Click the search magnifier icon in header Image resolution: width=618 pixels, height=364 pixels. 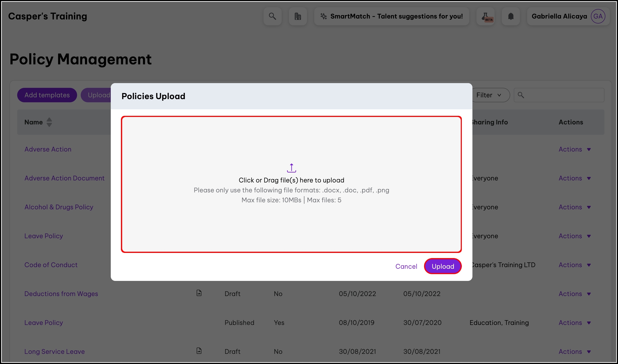pyautogui.click(x=272, y=16)
